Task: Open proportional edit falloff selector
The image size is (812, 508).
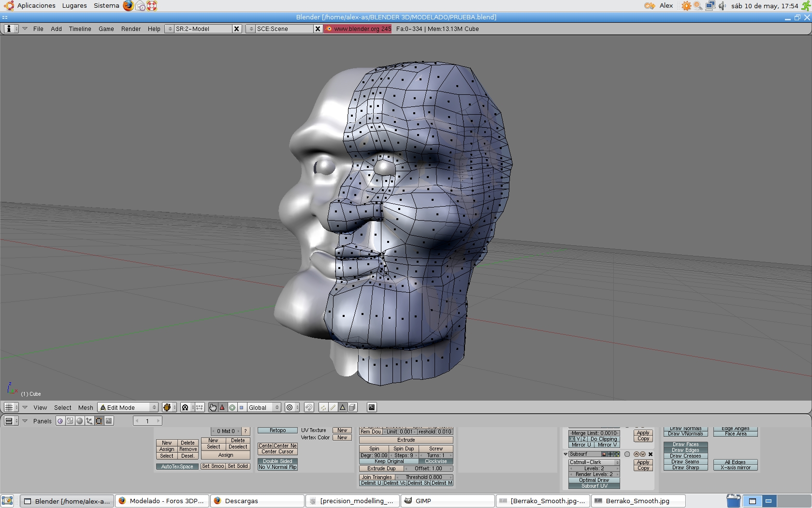Action: (292, 407)
